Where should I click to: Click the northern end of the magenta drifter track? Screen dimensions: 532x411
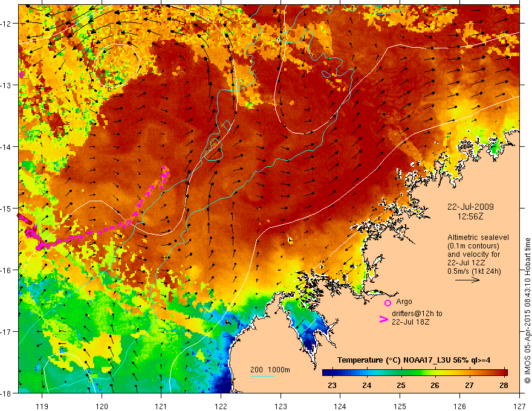pos(164,169)
